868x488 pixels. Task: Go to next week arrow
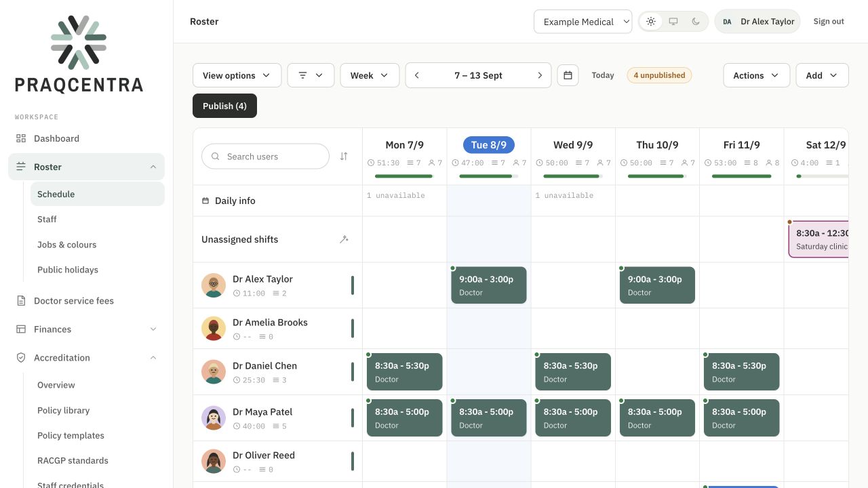(540, 75)
